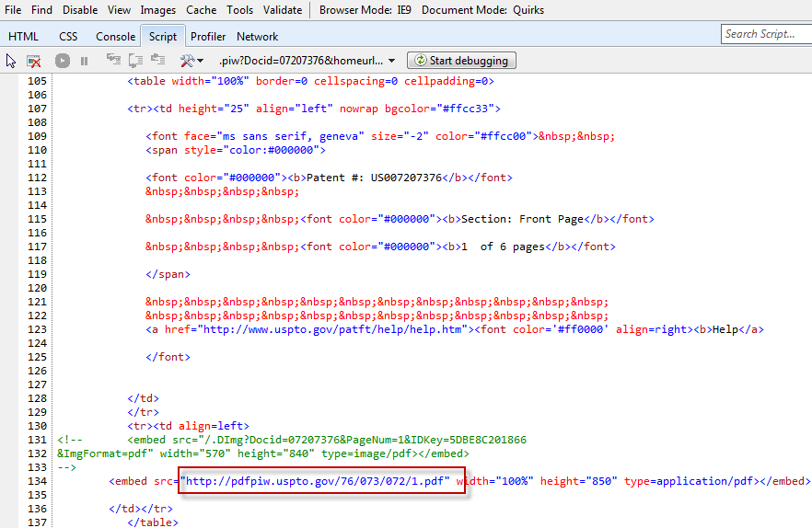Open the Validate menu
Screen dimensions: 812x528
pos(282,10)
